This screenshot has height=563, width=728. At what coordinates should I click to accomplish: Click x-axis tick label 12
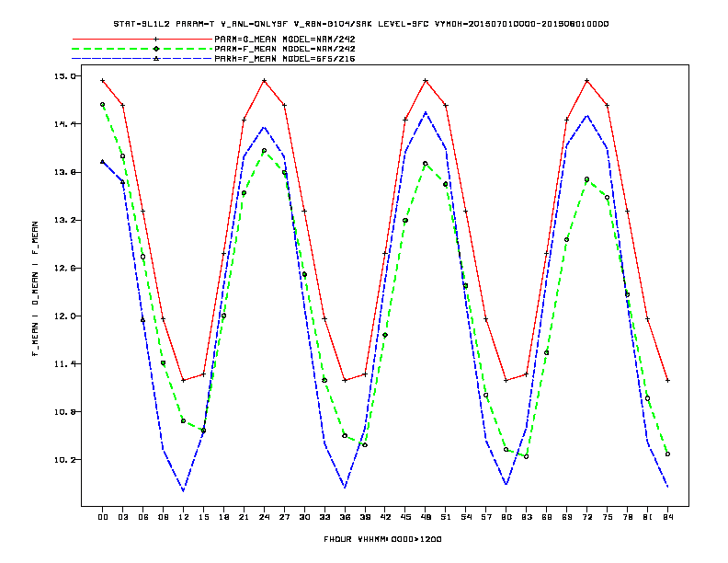coord(184,517)
